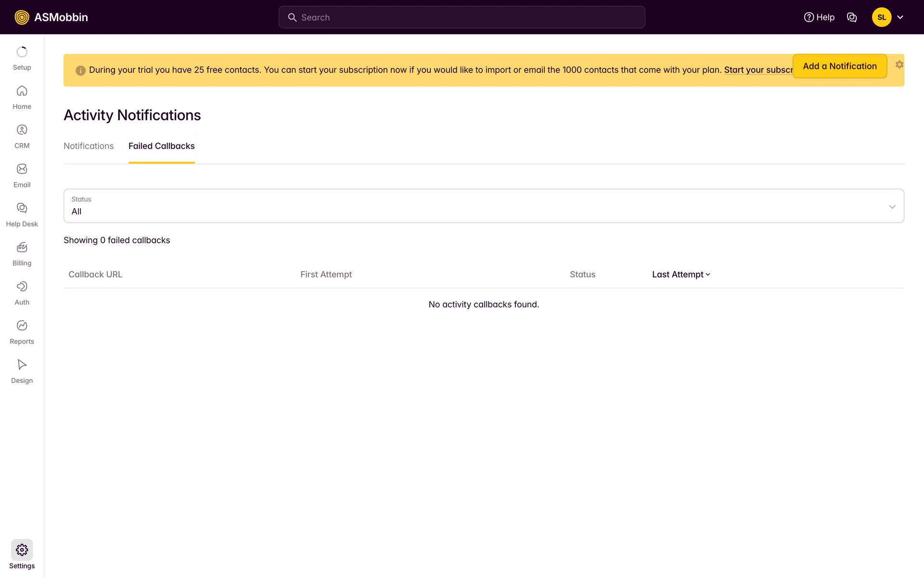Click the Add a Notification button
This screenshot has width=924, height=578.
click(x=839, y=66)
